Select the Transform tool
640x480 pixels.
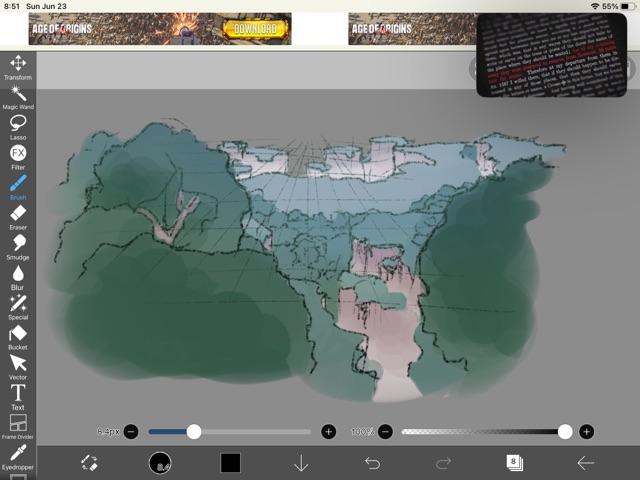(18, 67)
